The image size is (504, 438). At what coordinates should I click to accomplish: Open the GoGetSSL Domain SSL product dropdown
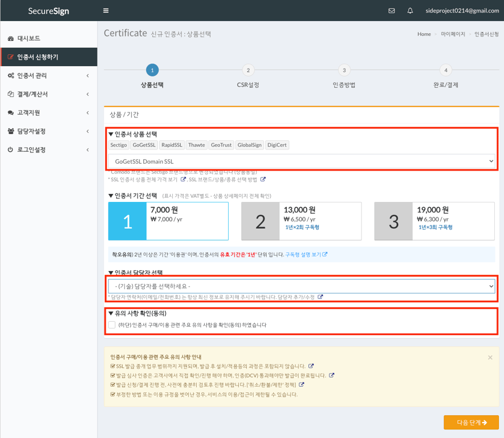click(302, 161)
